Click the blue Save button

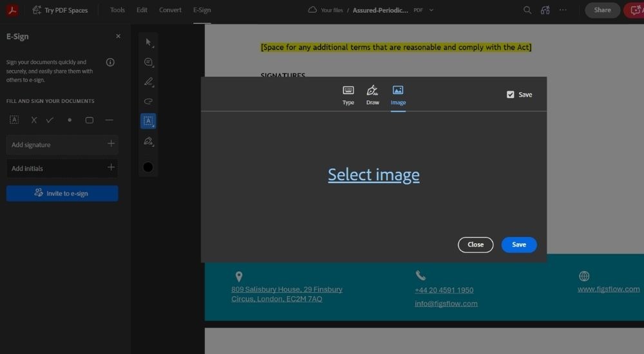(x=519, y=245)
